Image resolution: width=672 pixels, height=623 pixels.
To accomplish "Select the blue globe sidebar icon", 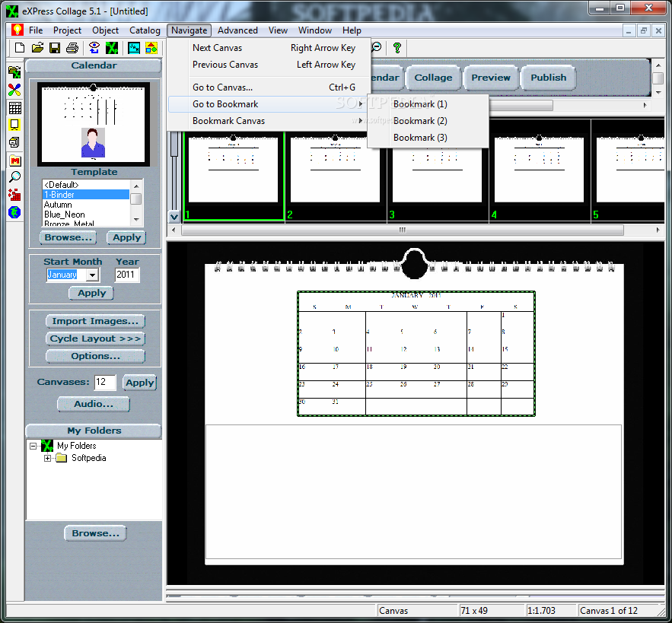I will click(14, 212).
